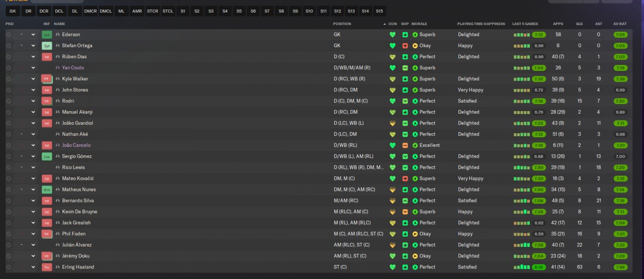Click Ederson's last 5 games form bars
The width and height of the screenshot is (644, 279).
tap(522, 35)
